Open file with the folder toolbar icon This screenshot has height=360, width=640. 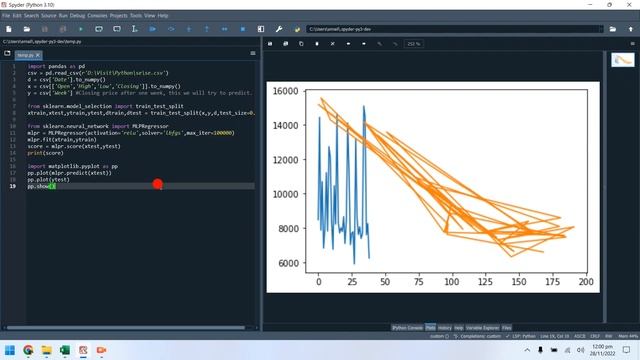pos(27,29)
